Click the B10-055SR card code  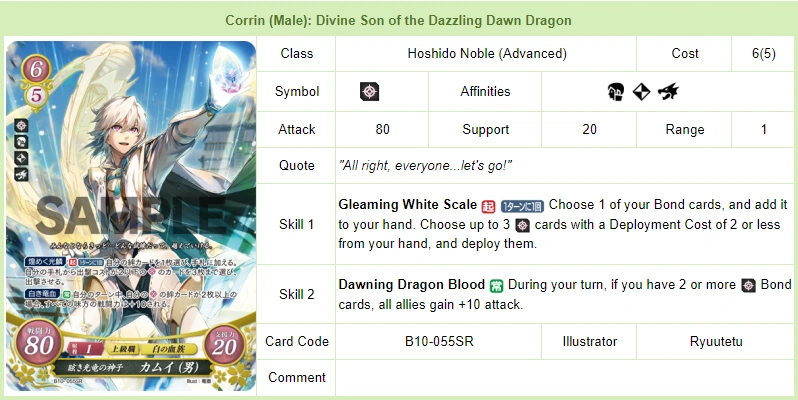[439, 341]
